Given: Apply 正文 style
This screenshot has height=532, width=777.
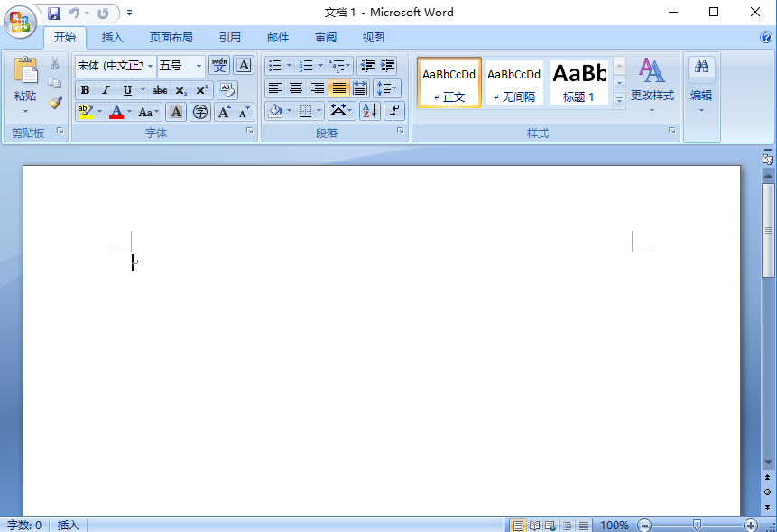Looking at the screenshot, I should 449,82.
